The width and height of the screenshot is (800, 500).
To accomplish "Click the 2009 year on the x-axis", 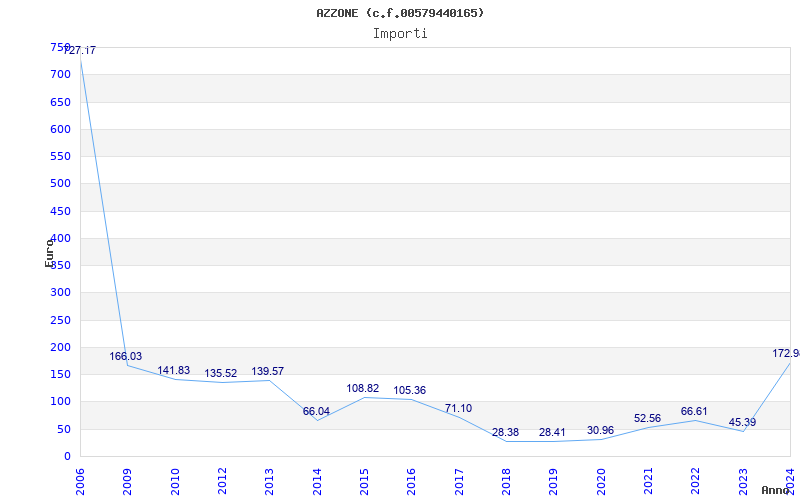I will pos(128,479).
